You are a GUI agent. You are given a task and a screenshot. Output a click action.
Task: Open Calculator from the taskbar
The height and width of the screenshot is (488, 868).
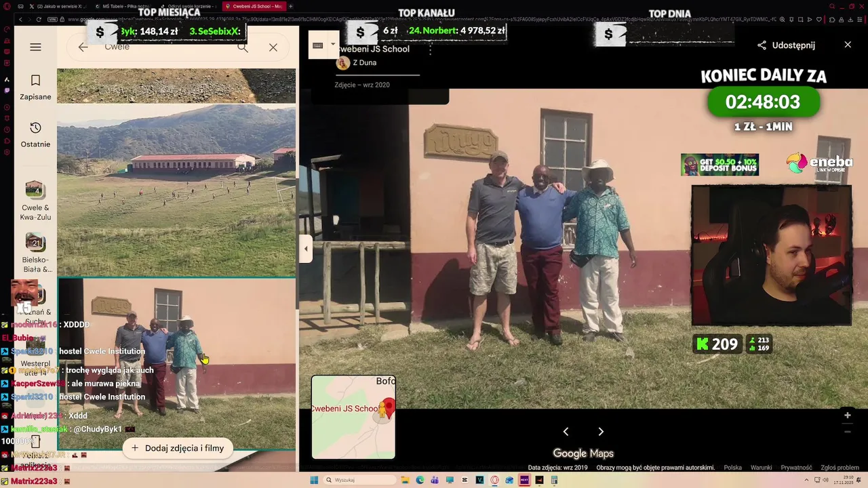[x=554, y=480]
